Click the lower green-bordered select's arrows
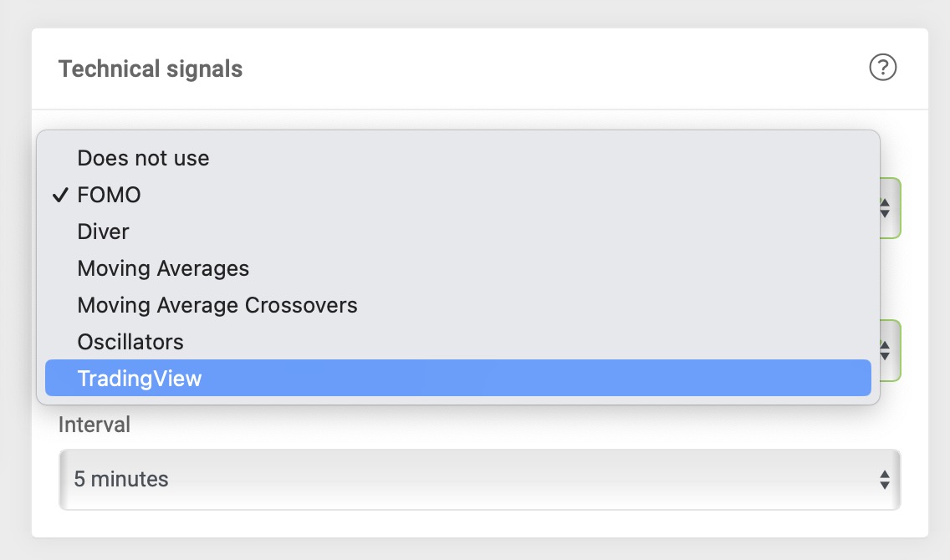The width and height of the screenshot is (950, 560). point(885,350)
